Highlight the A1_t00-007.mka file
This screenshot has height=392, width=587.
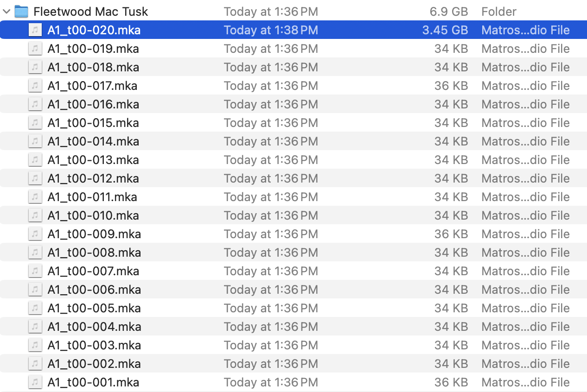(x=93, y=271)
